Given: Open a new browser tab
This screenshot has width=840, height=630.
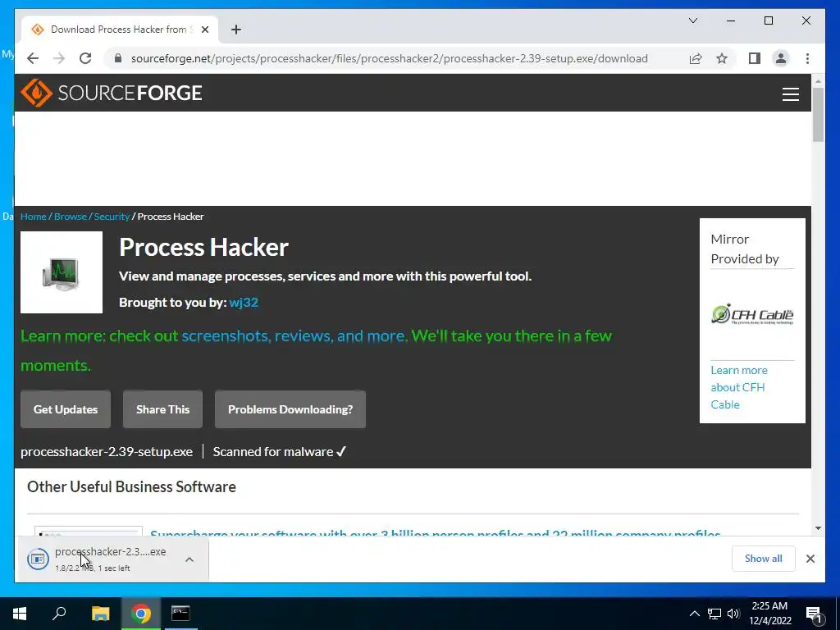Looking at the screenshot, I should click(x=236, y=30).
